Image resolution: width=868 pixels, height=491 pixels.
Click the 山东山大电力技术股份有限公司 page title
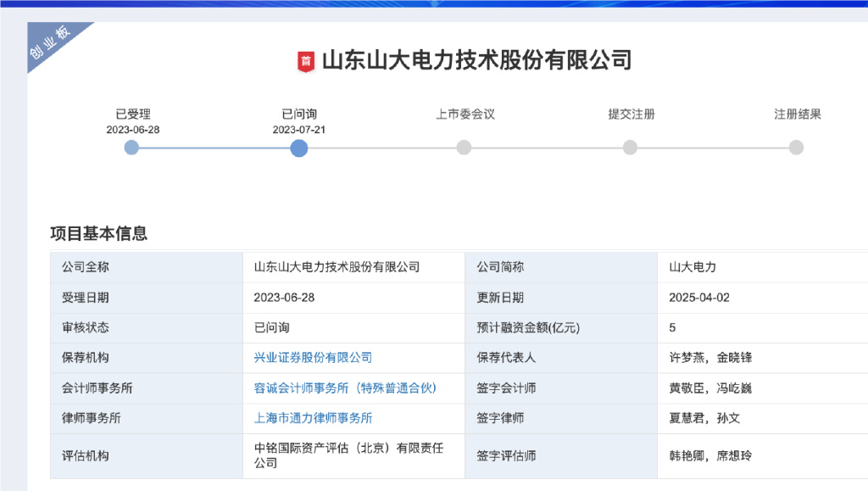[476, 60]
